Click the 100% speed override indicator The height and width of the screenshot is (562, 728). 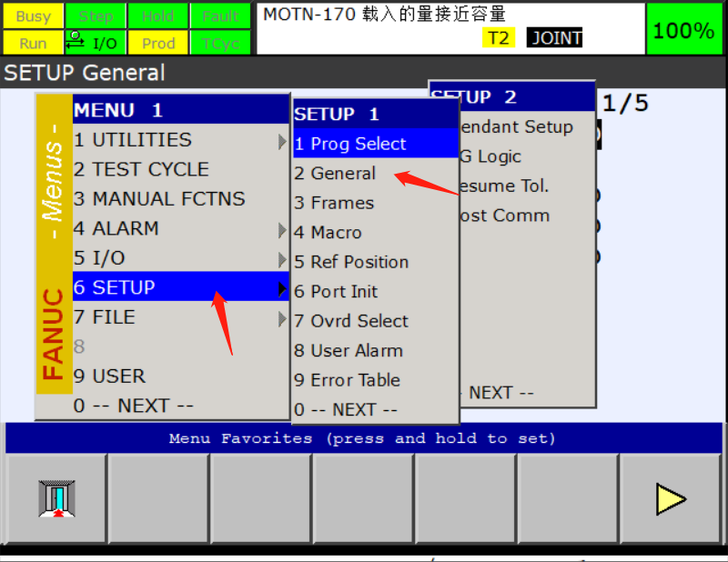click(x=683, y=30)
